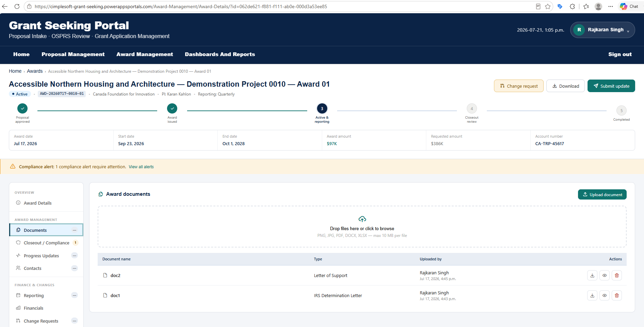This screenshot has height=327, width=644.
Task: Click the Change request button
Action: (x=519, y=86)
